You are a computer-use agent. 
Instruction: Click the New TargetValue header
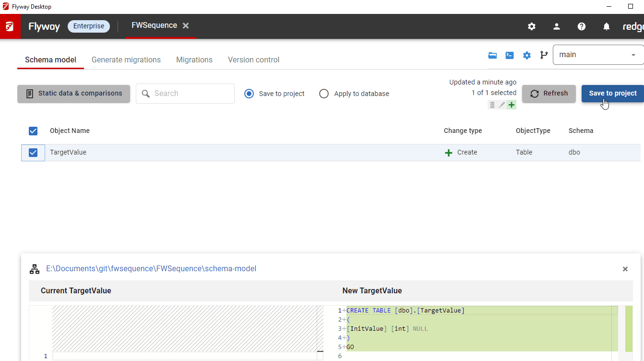pos(372,290)
